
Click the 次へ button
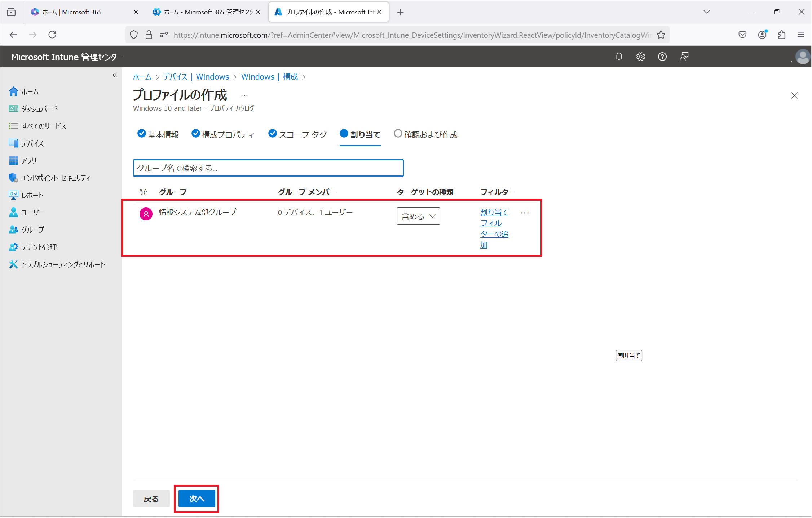pyautogui.click(x=197, y=499)
